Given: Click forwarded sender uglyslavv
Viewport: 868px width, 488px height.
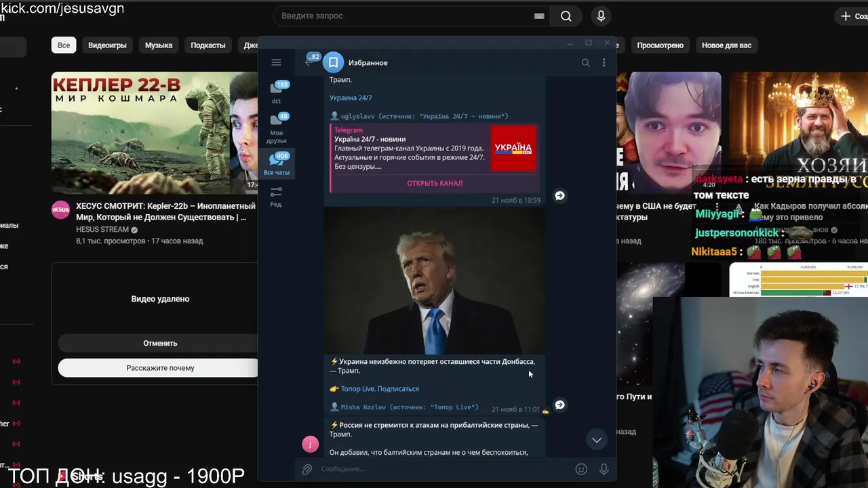Looking at the screenshot, I should click(x=357, y=117).
